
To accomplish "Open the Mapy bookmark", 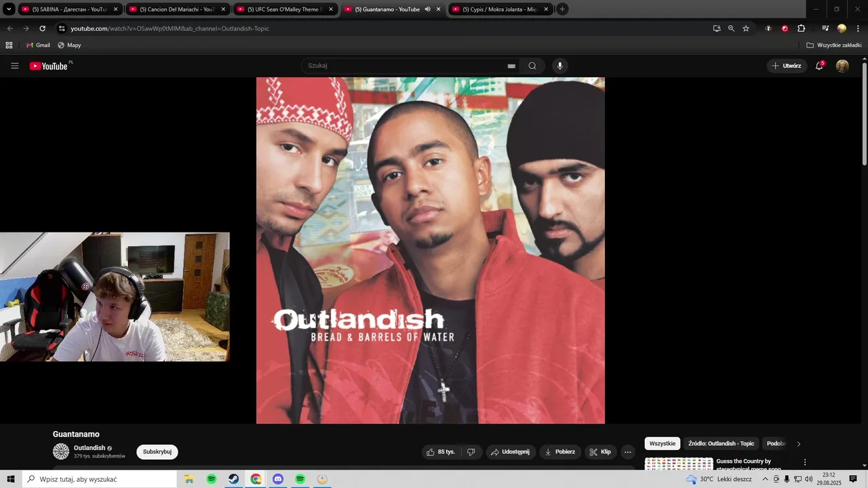I will click(x=69, y=45).
